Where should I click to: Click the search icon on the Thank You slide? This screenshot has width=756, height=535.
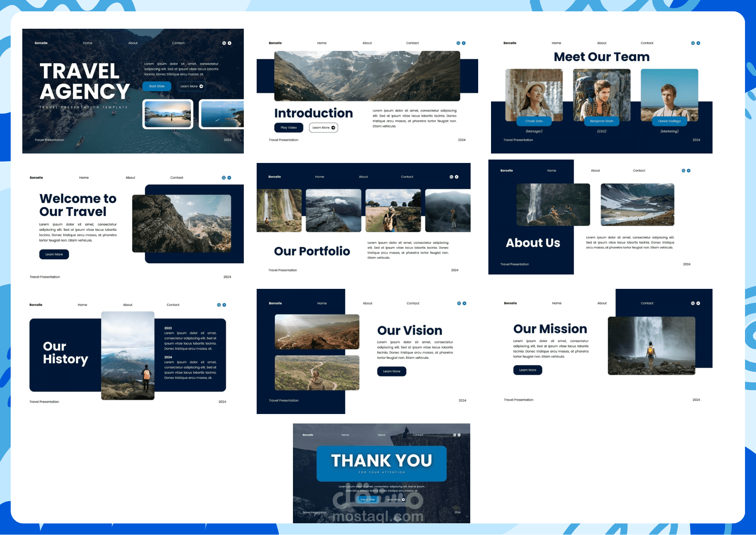455,435
